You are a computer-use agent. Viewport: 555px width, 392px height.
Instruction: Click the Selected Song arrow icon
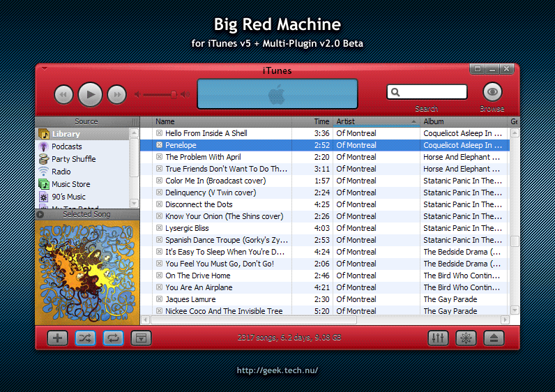click(40, 214)
